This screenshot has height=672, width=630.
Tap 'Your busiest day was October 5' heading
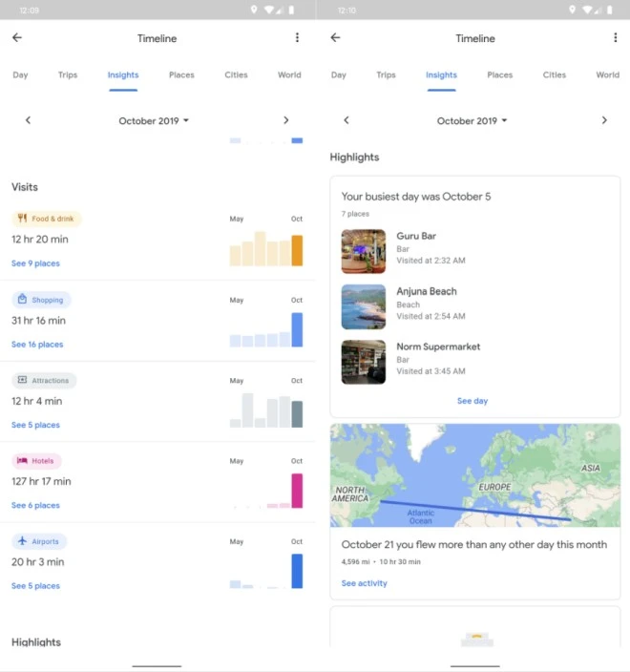[x=416, y=197]
